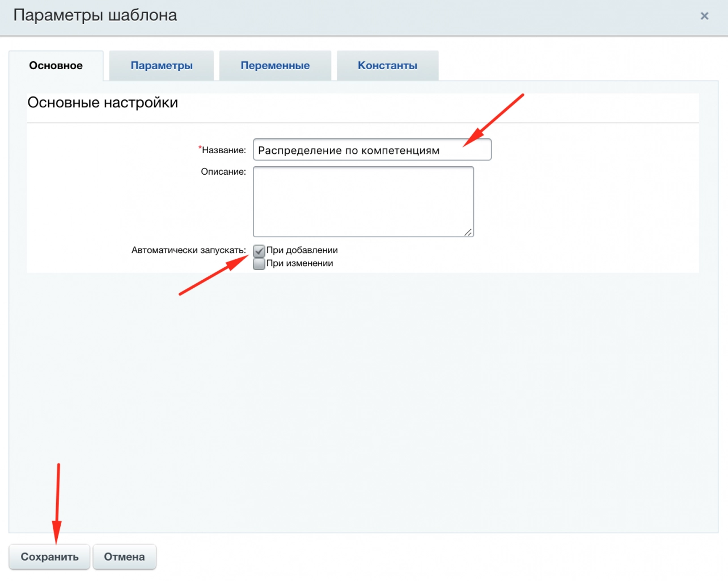This screenshot has width=728, height=581.
Task: Click the Автоматически запускать: label
Action: point(188,250)
